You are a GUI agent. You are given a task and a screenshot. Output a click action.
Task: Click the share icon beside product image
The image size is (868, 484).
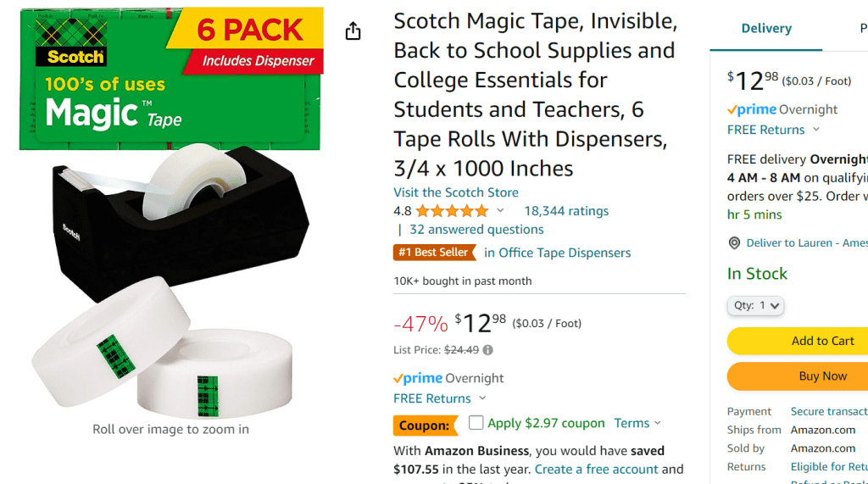pyautogui.click(x=353, y=31)
